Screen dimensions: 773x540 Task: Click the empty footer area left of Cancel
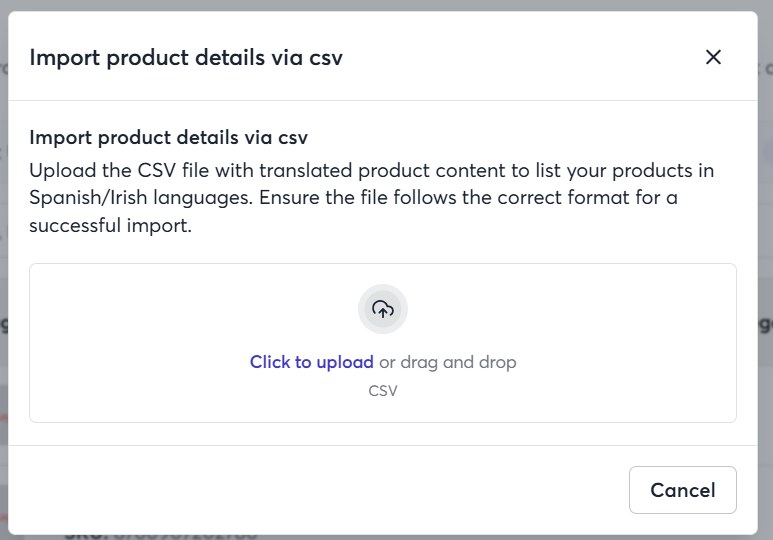[316, 490]
